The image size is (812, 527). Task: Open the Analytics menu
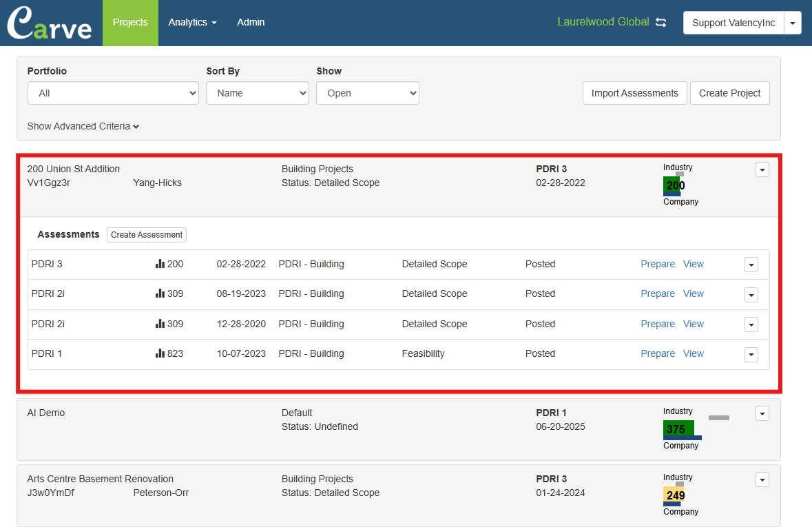click(x=192, y=23)
